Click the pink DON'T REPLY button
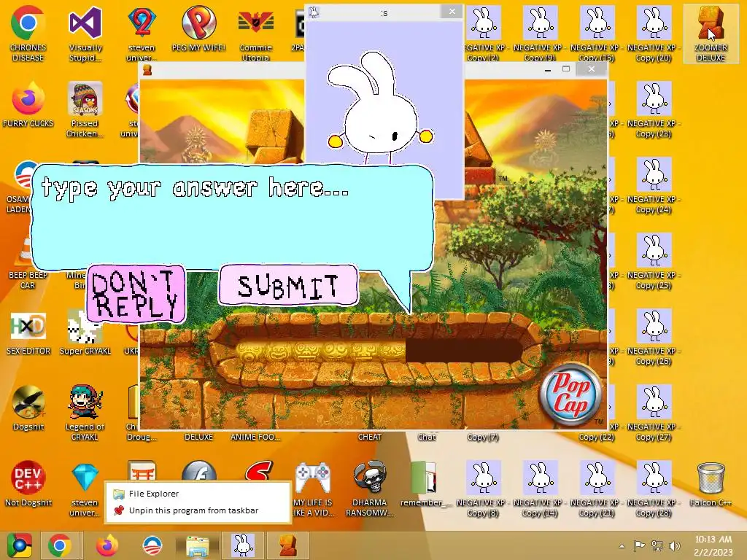The image size is (747, 560). [x=136, y=294]
